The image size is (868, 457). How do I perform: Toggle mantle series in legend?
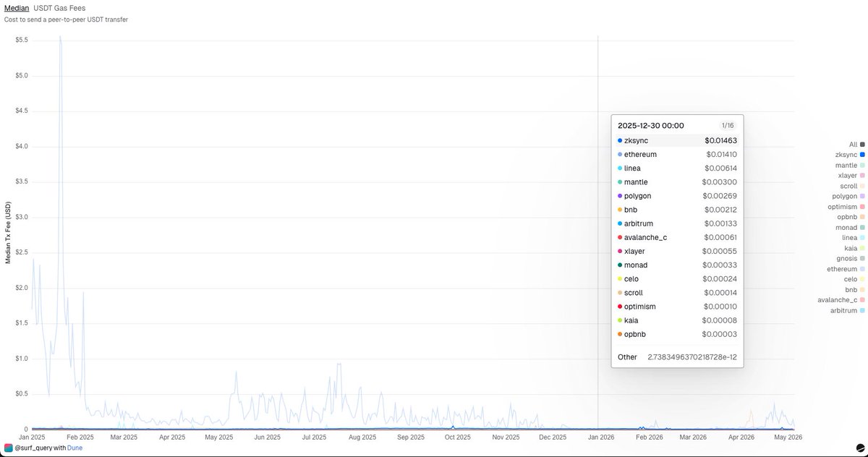pyautogui.click(x=850, y=165)
